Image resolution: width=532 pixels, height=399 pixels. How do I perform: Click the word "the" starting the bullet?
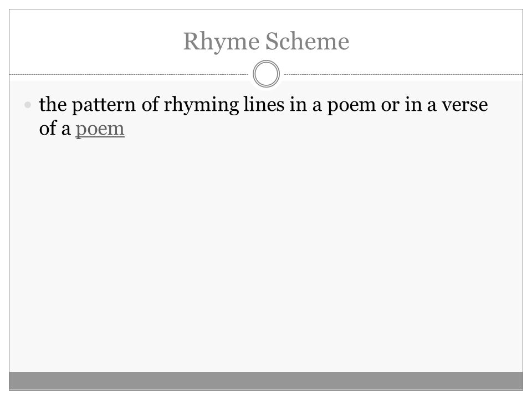point(53,105)
